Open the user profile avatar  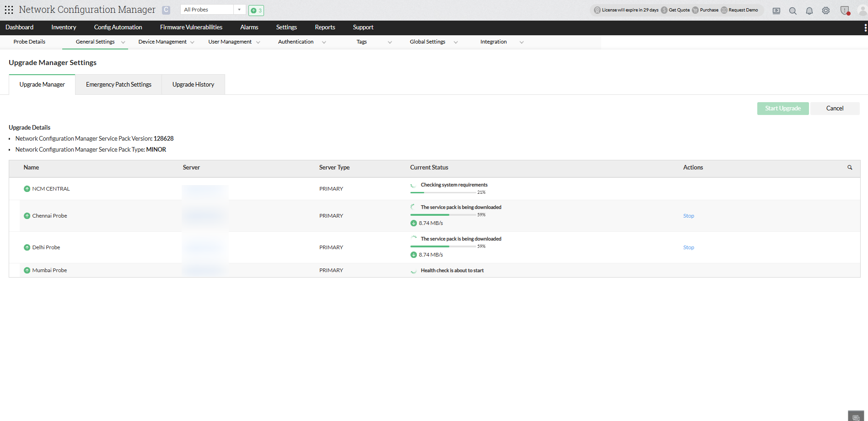click(862, 11)
